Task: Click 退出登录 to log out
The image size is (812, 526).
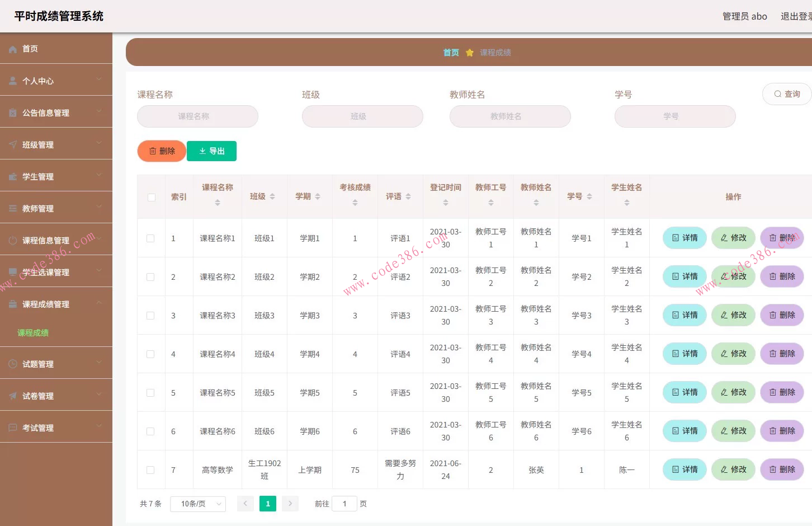Action: click(796, 16)
